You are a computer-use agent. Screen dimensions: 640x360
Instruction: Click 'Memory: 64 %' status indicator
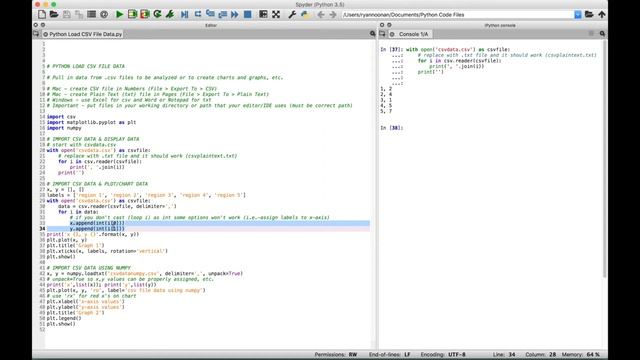581,355
